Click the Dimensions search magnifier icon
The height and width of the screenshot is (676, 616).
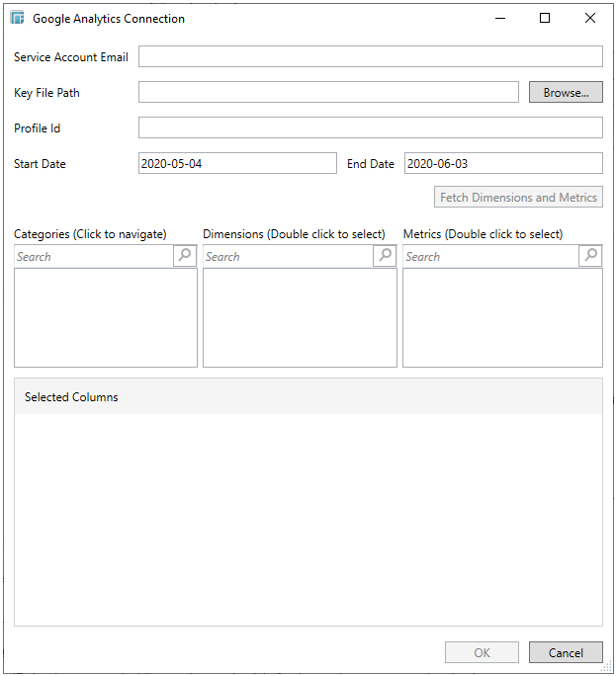385,256
